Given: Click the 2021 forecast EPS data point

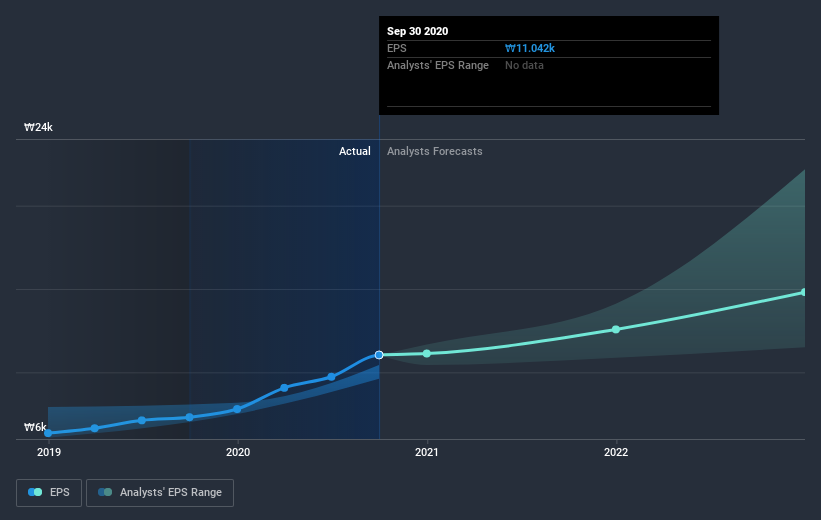Looking at the screenshot, I should click(427, 353).
